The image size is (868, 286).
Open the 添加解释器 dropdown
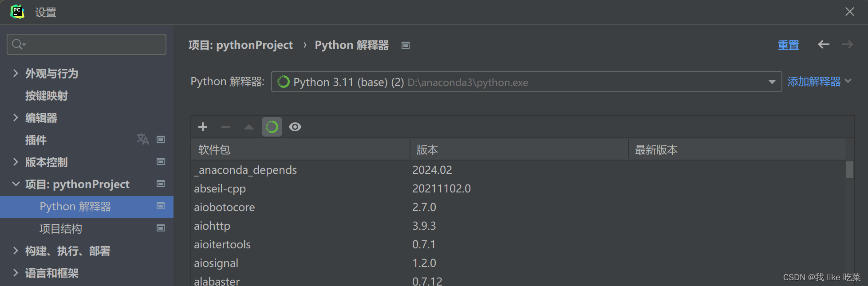point(819,82)
